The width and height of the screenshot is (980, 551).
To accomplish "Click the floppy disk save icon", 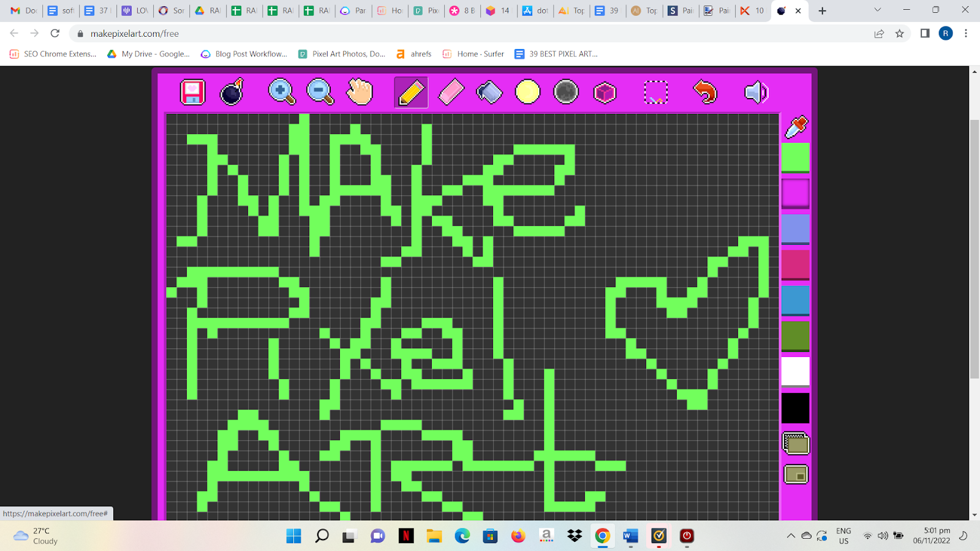I will point(192,92).
